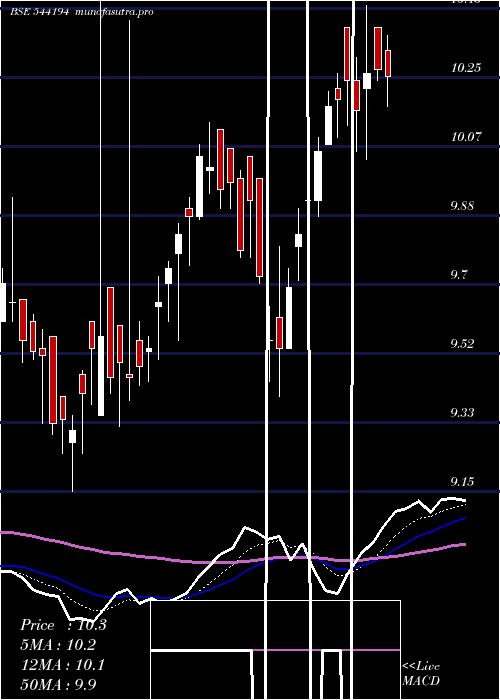500x700 pixels.
Task: Select the tallest red candle near 9.88
Action: pyautogui.click(x=259, y=227)
